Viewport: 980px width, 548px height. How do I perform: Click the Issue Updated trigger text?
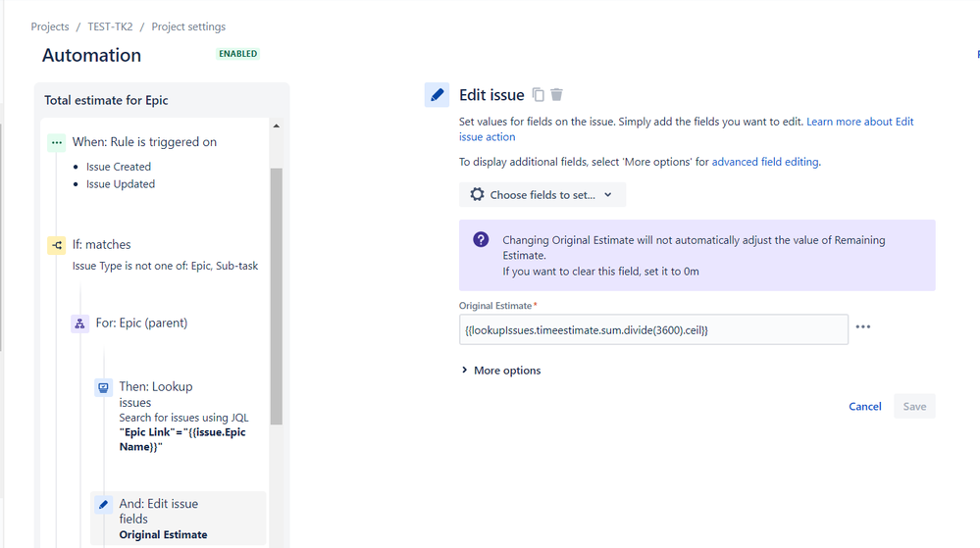click(120, 184)
